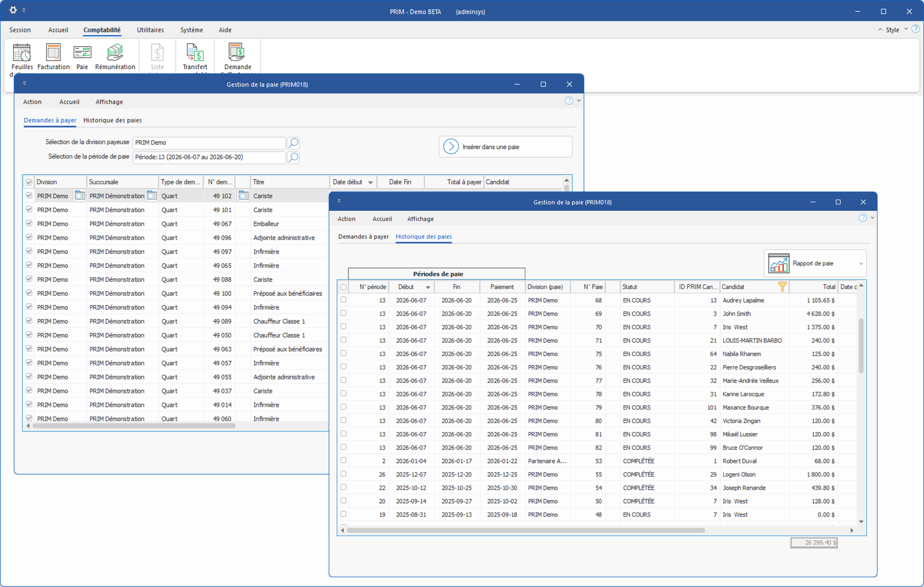Image resolution: width=924 pixels, height=587 pixels.
Task: Open the quick access arrow beside the gear
Action: pos(24,10)
